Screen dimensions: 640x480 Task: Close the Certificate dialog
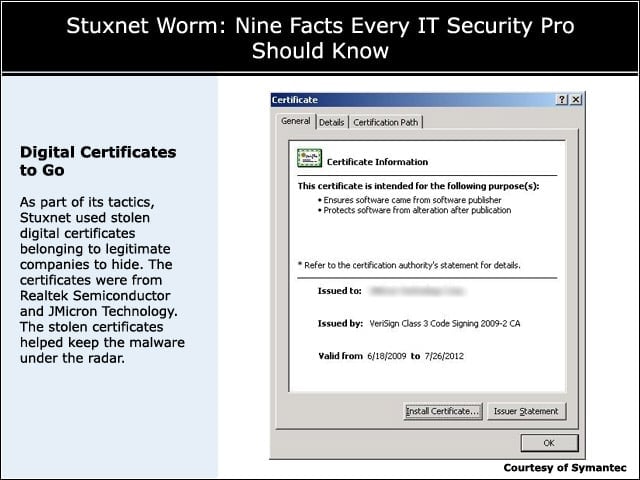pyautogui.click(x=576, y=100)
